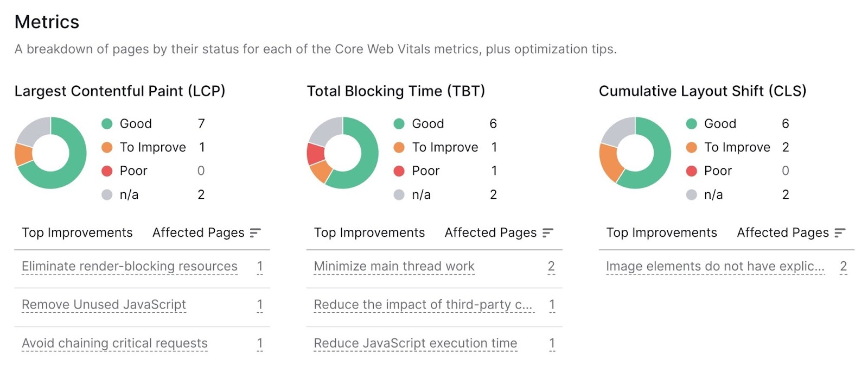Select the green Good indicator for LCP

(x=107, y=123)
